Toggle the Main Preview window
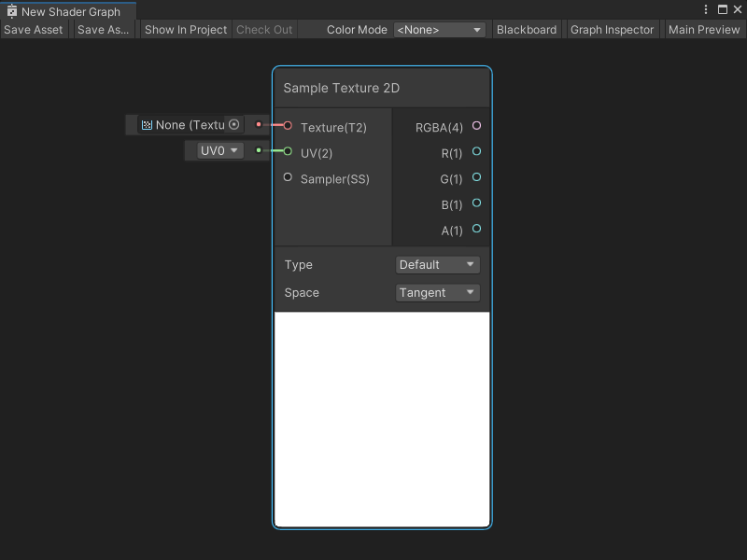747x560 pixels. point(703,29)
